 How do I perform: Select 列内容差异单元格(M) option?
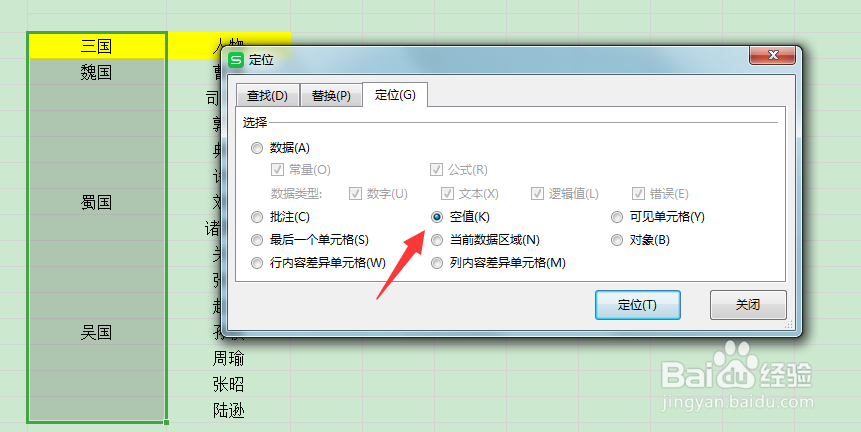(437, 263)
